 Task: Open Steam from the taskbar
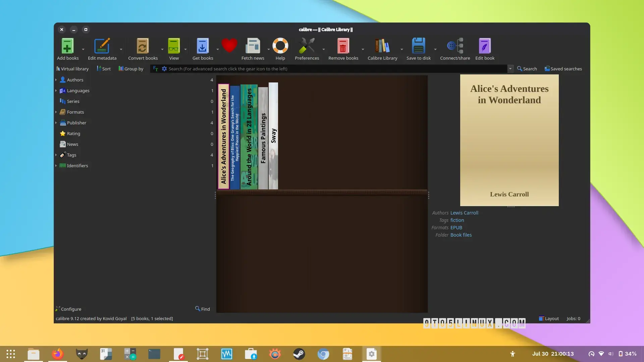(299, 354)
